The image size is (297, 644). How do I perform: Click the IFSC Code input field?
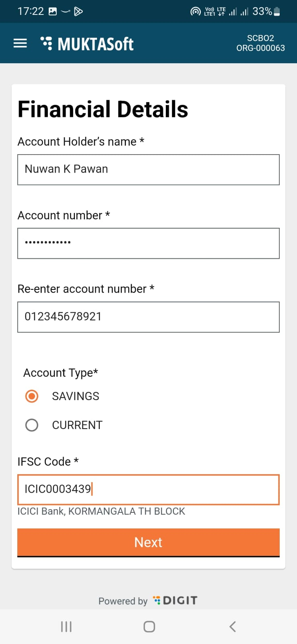[148, 489]
